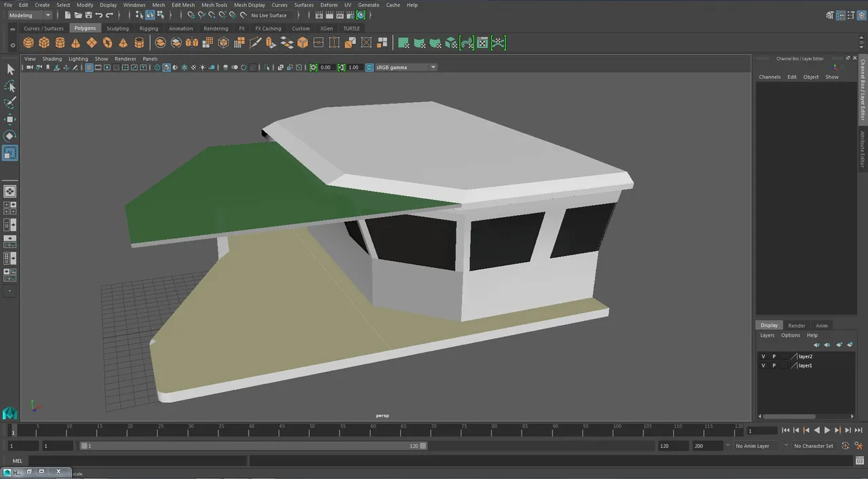The image size is (868, 479).
Task: Toggle playback P box for layer1
Action: 774,366
